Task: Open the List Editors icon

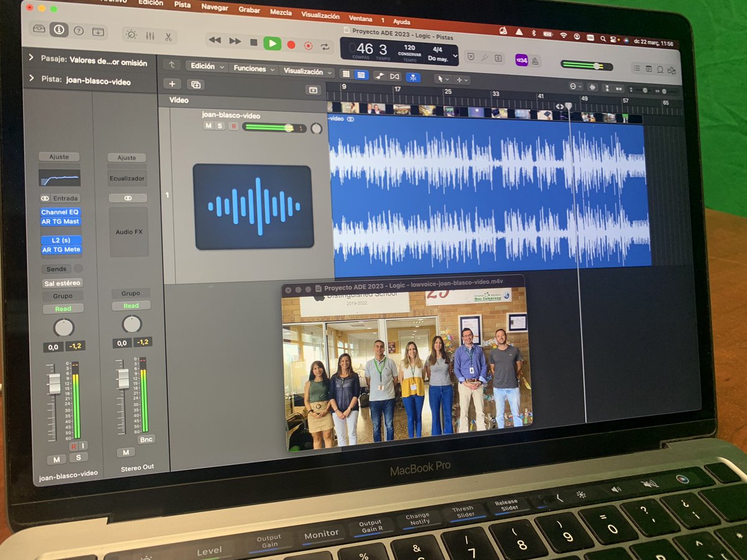Action: (x=636, y=68)
